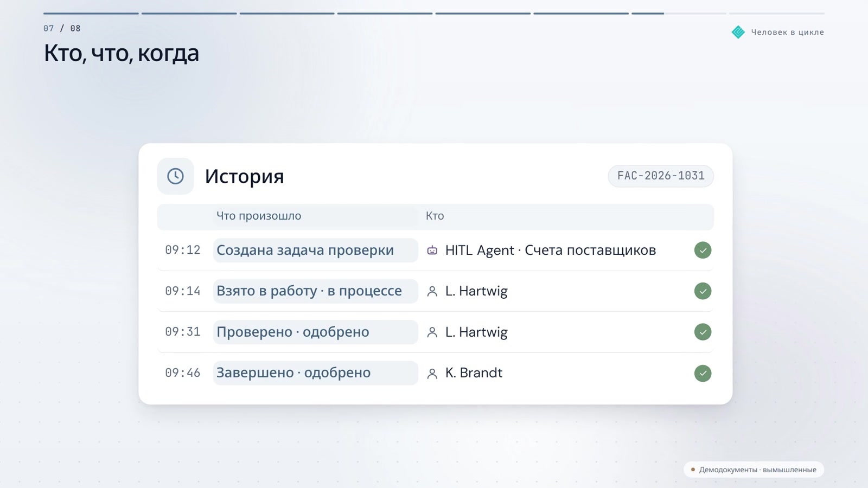The height and width of the screenshot is (488, 868).
Task: Click the Кто column header
Action: pos(435,216)
